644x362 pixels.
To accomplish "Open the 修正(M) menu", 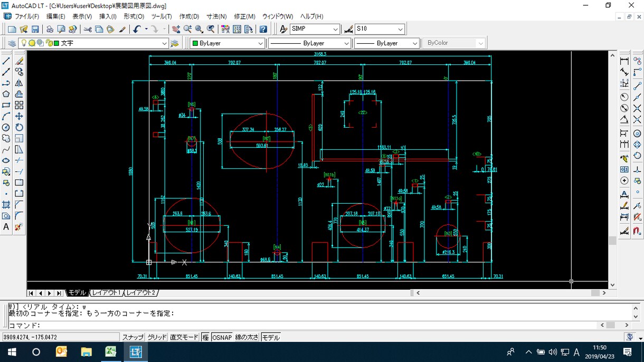I will pyautogui.click(x=244, y=16).
